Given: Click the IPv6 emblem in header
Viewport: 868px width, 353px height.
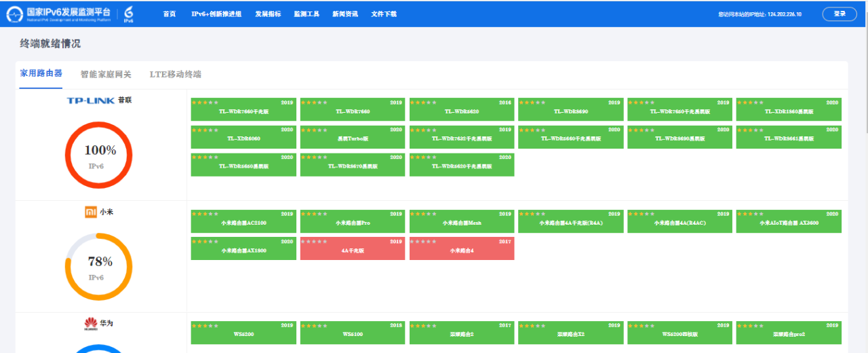Looking at the screenshot, I should click(129, 14).
